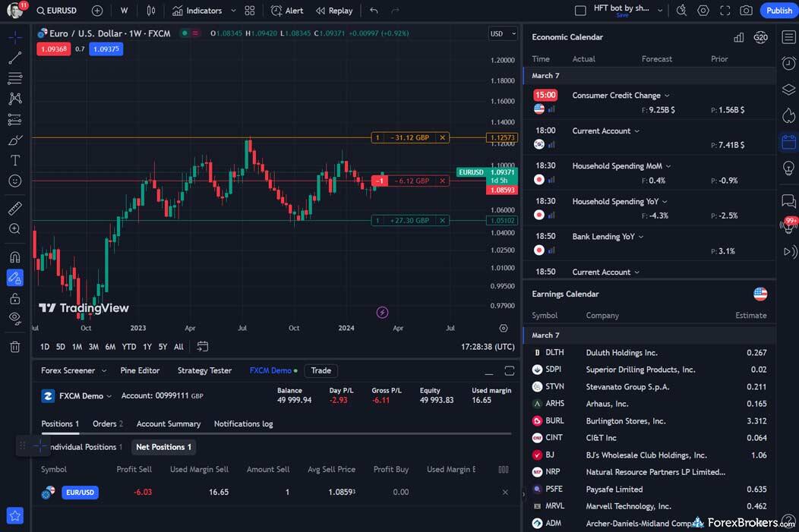Remove drawings with the trash can icon
799x532 pixels.
(14, 347)
